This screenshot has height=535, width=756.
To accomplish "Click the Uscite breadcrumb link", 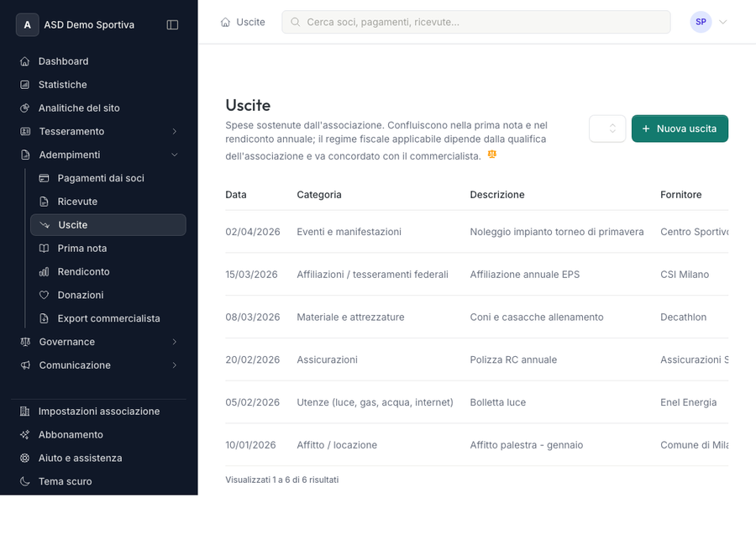I will tap(250, 22).
